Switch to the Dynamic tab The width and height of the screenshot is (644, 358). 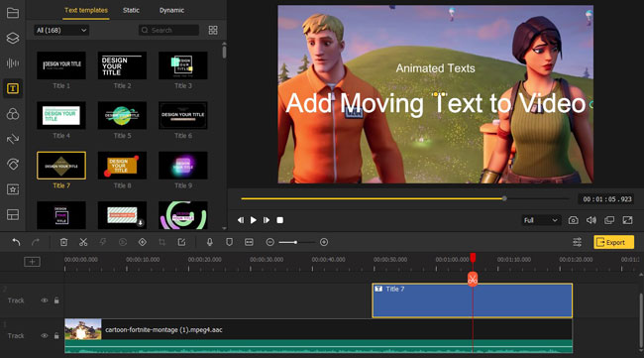171,10
